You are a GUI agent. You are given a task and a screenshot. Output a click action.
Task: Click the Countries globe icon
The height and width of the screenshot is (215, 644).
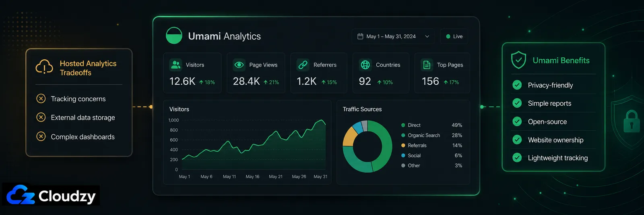click(x=365, y=65)
